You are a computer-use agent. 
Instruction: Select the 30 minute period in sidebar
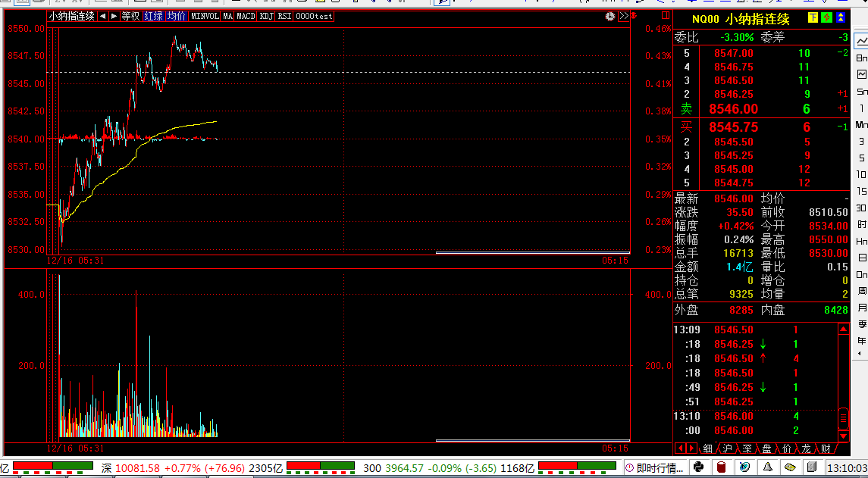click(x=862, y=208)
